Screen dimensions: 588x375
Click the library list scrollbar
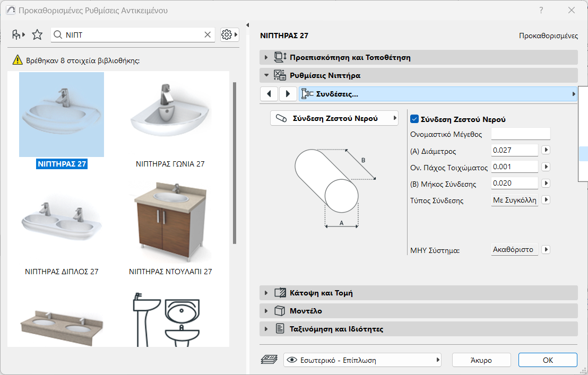point(235,163)
